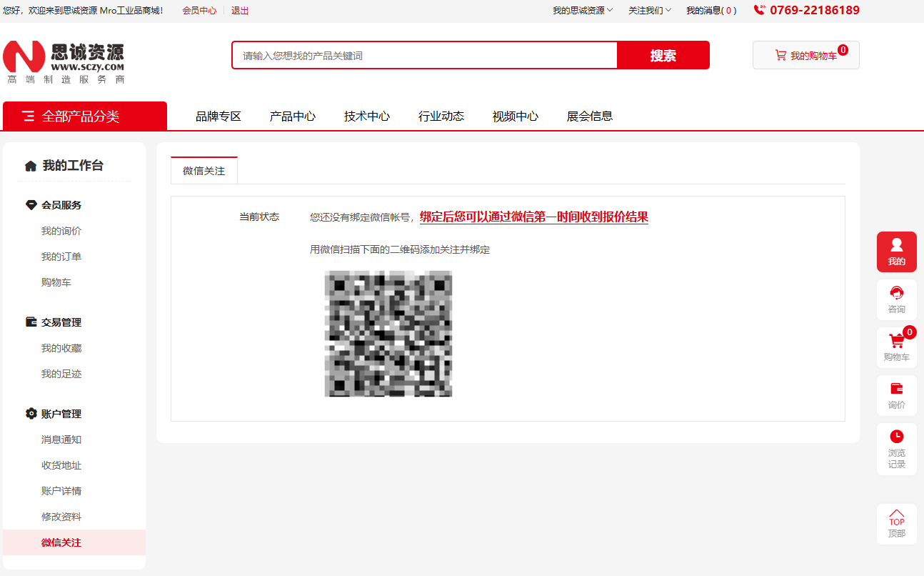
Task: Open 我的询价 in the sidebar
Action: 61,231
